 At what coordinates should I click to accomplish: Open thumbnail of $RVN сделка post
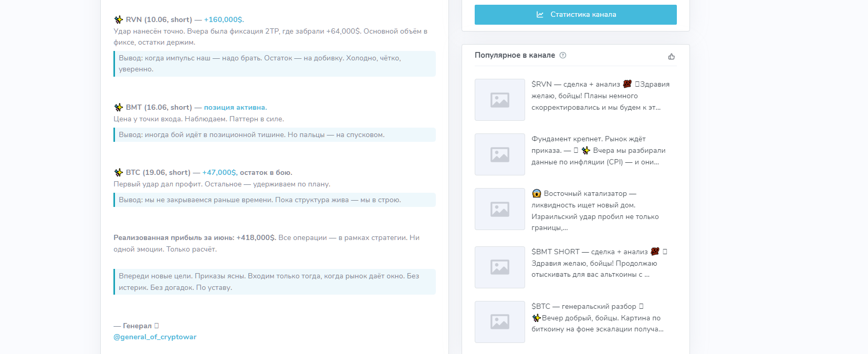[x=499, y=100]
